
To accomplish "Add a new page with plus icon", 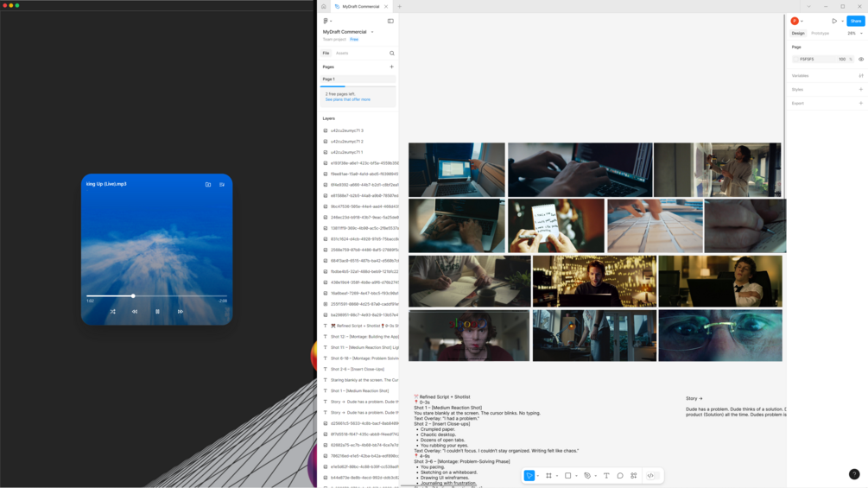I will pos(391,67).
